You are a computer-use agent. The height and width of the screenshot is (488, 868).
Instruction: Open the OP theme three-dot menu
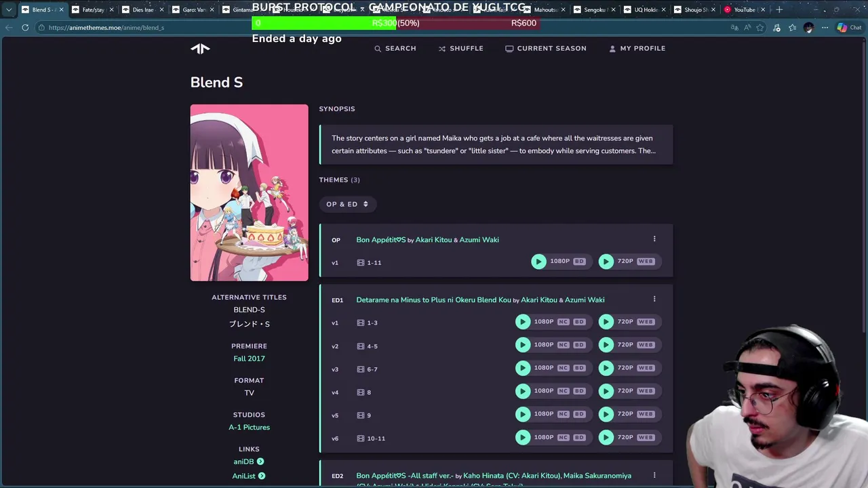[x=654, y=239]
